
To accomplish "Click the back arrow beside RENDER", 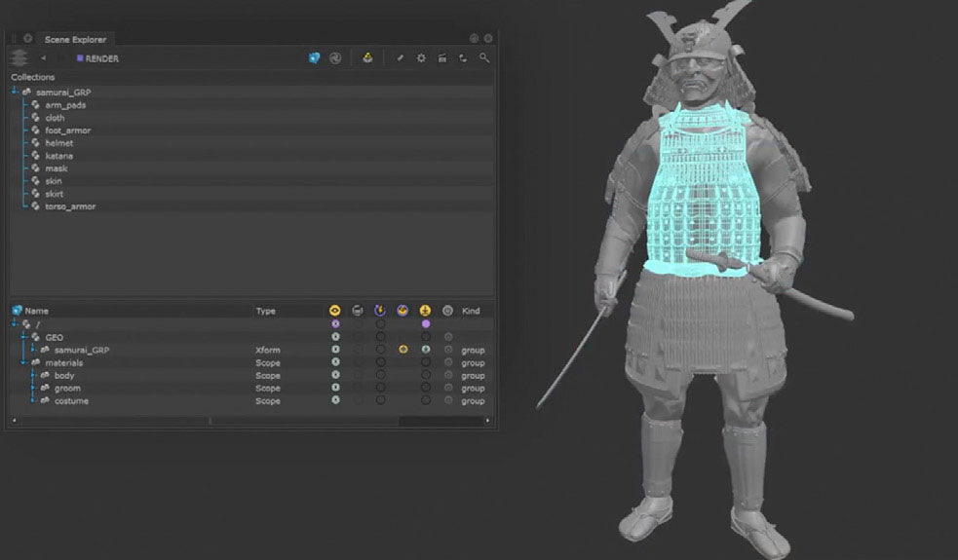I will click(43, 58).
